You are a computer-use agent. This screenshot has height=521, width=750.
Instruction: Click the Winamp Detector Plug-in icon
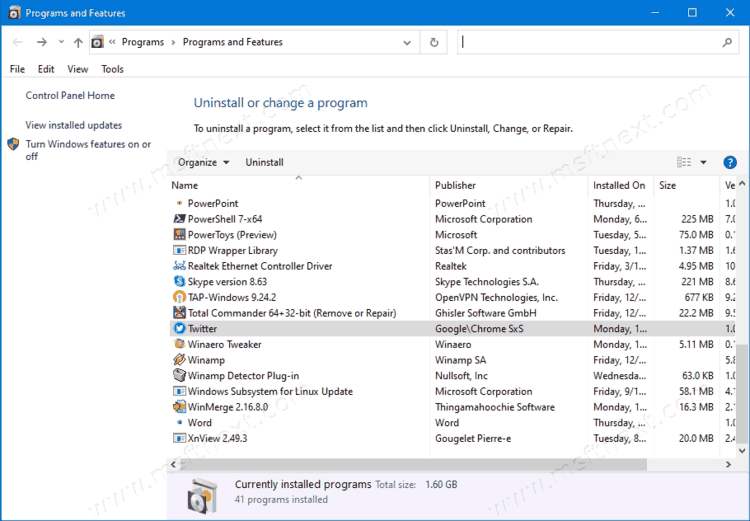[179, 376]
